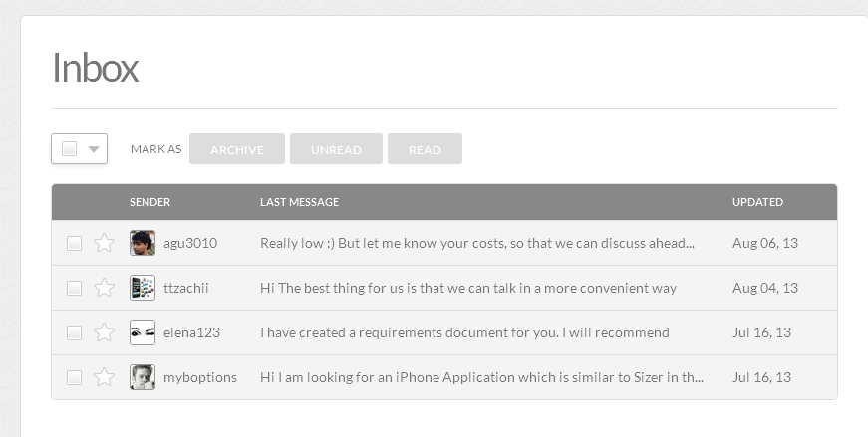The width and height of the screenshot is (868, 437).
Task: Open message starting 'Really low :)'
Action: (476, 243)
